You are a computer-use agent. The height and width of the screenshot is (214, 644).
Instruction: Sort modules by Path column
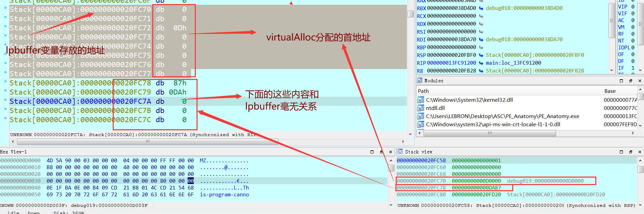[423, 91]
